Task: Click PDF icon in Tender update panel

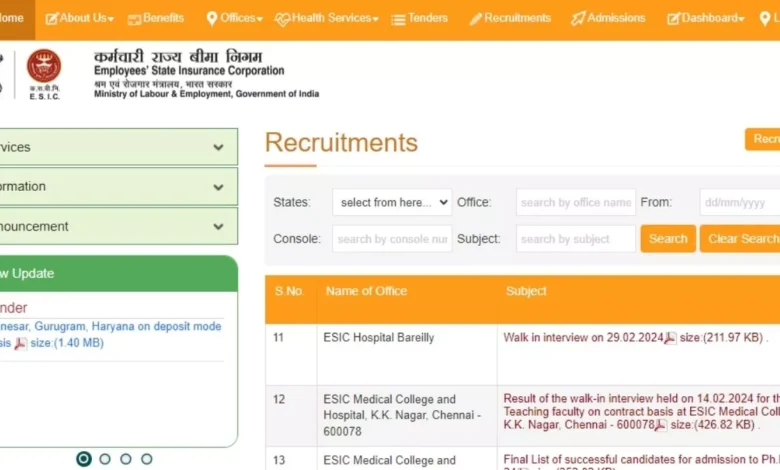Action: 21,344
